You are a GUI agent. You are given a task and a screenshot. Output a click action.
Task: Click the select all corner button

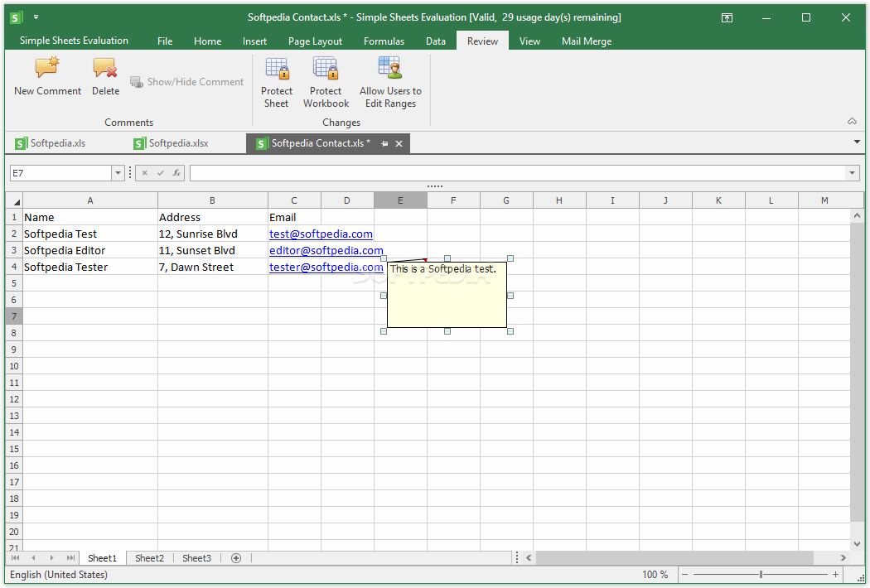coord(14,200)
